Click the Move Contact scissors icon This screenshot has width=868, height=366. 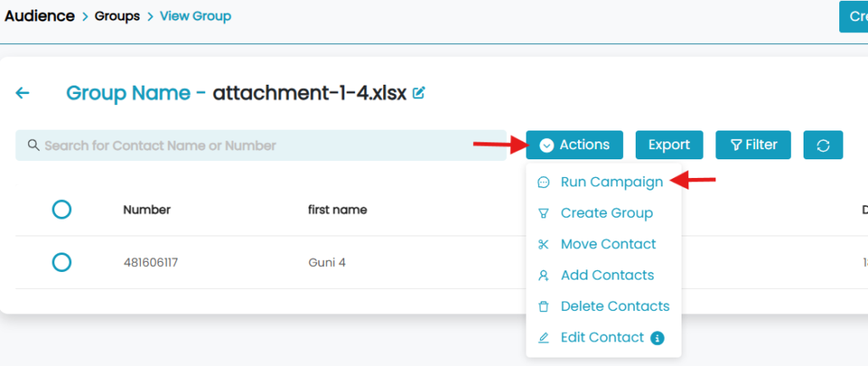coord(543,244)
